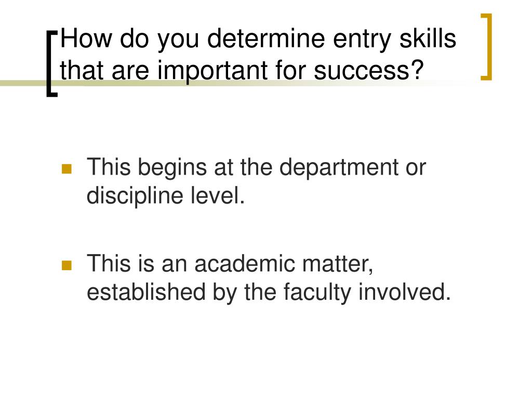This screenshot has height=399, width=532.
Task: Click the words "entry skills" in the title
Action: pos(395,39)
